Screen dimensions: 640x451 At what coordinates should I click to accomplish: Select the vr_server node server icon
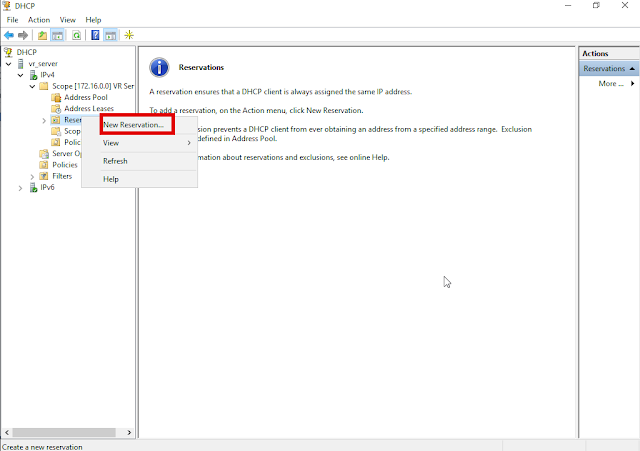[20, 64]
